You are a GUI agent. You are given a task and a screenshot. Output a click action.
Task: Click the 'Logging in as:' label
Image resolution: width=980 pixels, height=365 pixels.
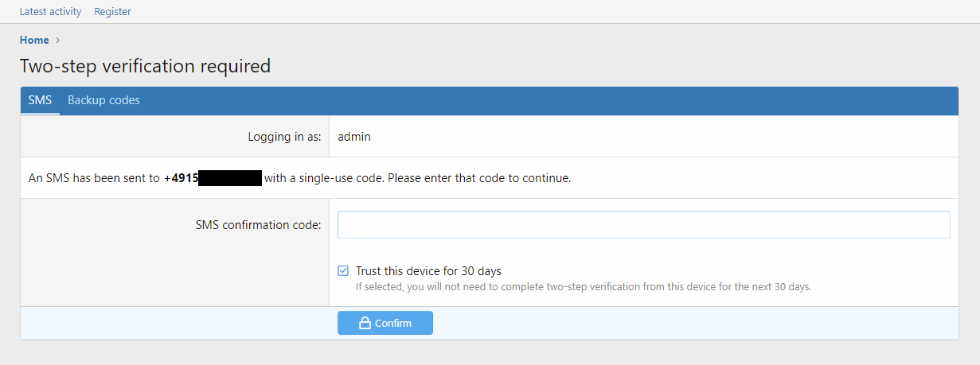click(x=284, y=137)
